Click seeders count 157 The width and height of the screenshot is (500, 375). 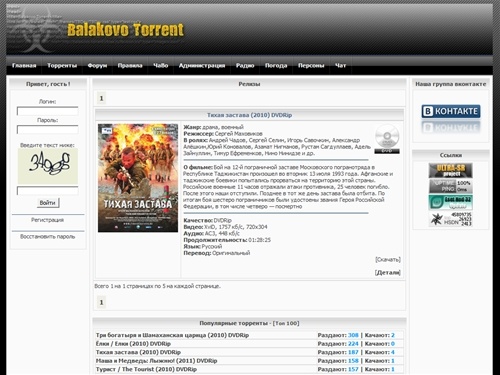click(353, 369)
